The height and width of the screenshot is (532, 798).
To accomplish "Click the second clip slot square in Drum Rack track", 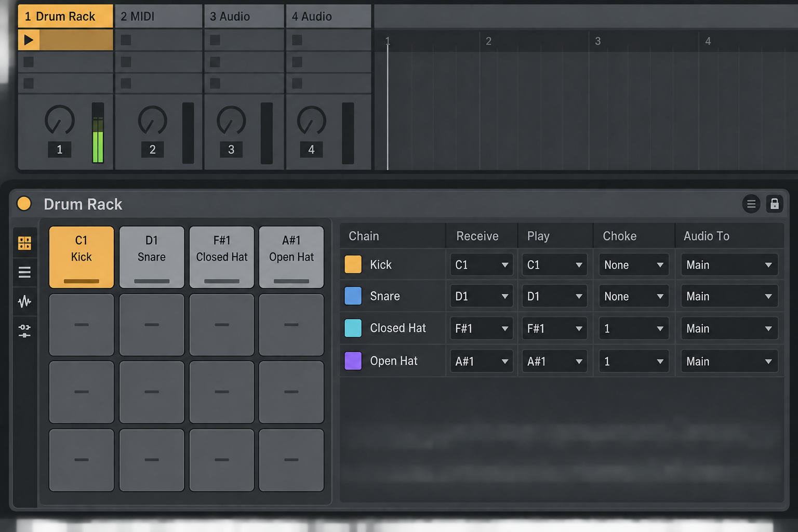I will (x=29, y=62).
